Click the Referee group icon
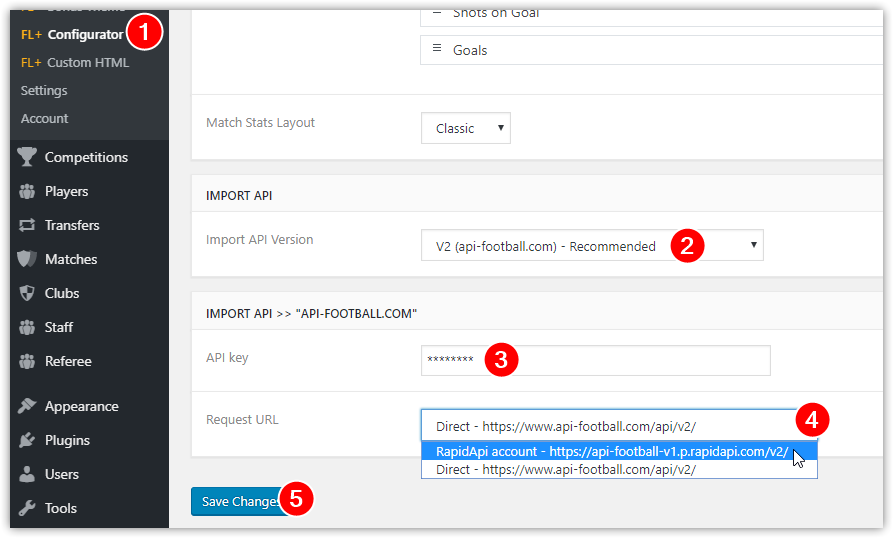 (x=27, y=362)
